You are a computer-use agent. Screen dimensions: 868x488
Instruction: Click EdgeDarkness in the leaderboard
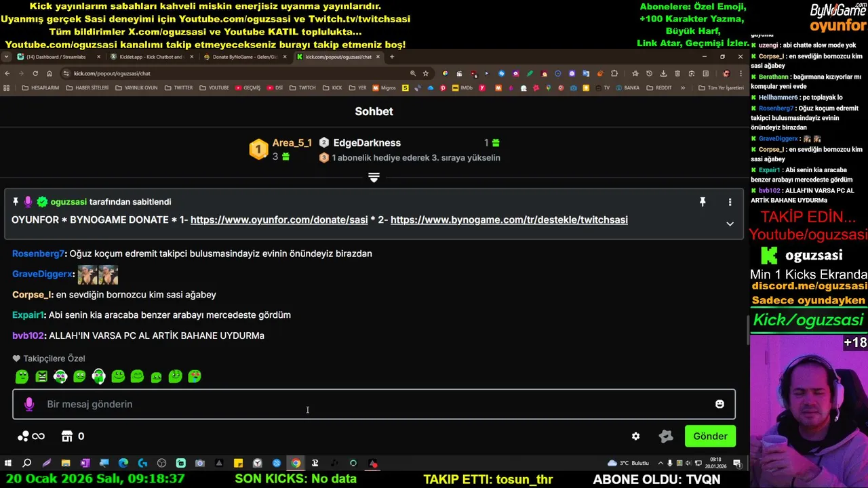pyautogui.click(x=367, y=143)
